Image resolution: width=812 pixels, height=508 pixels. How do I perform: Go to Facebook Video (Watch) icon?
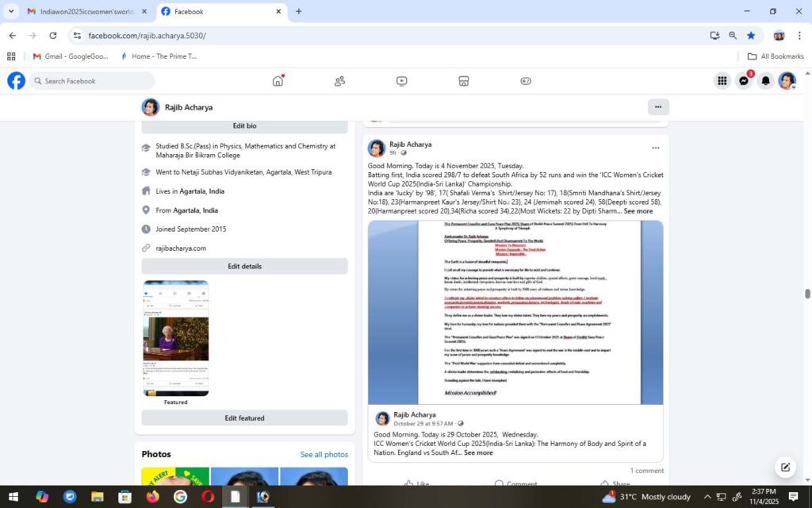[x=402, y=81]
